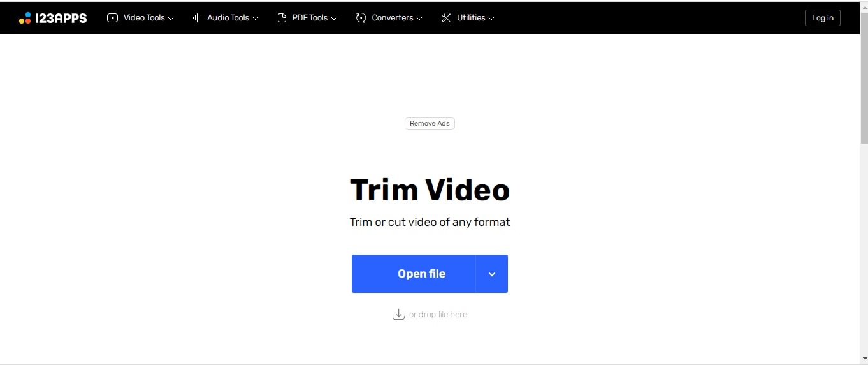Click the Video Tools play icon
Screen dimensions: 868x365
[113, 18]
